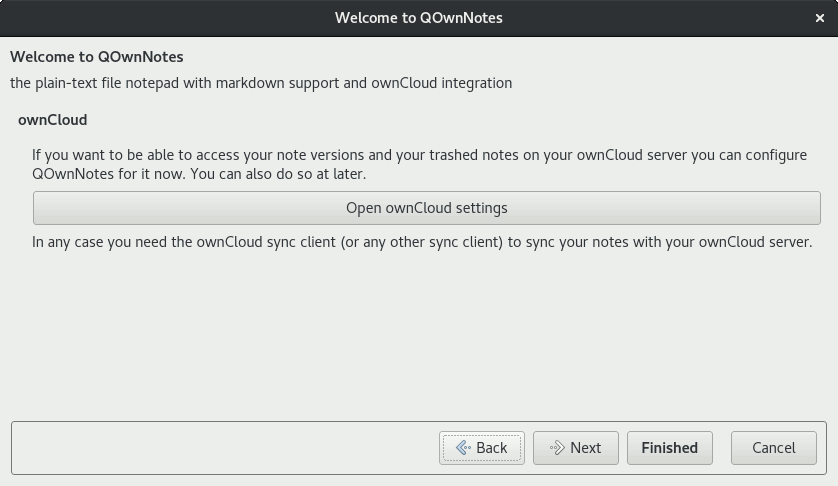Click the sentence about the ownCloud sync client

(x=422, y=242)
